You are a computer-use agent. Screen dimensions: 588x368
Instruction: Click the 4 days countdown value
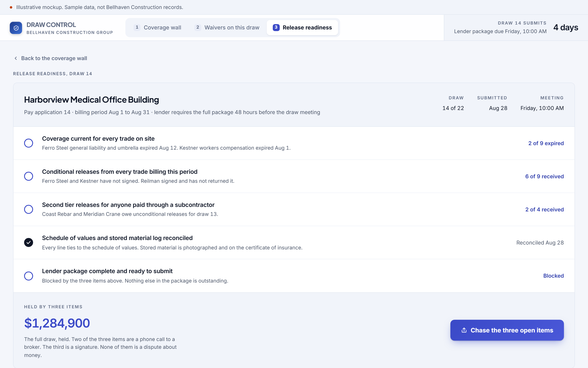(x=566, y=27)
